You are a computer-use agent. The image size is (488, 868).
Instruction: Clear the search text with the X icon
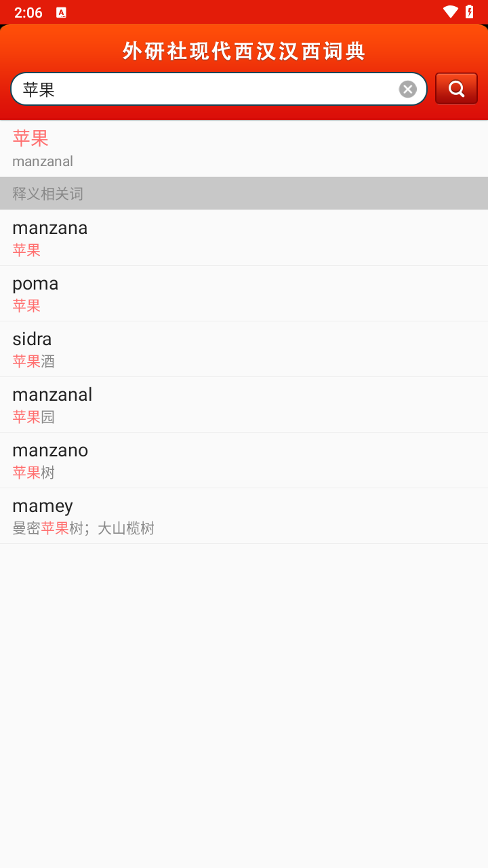[x=407, y=90]
